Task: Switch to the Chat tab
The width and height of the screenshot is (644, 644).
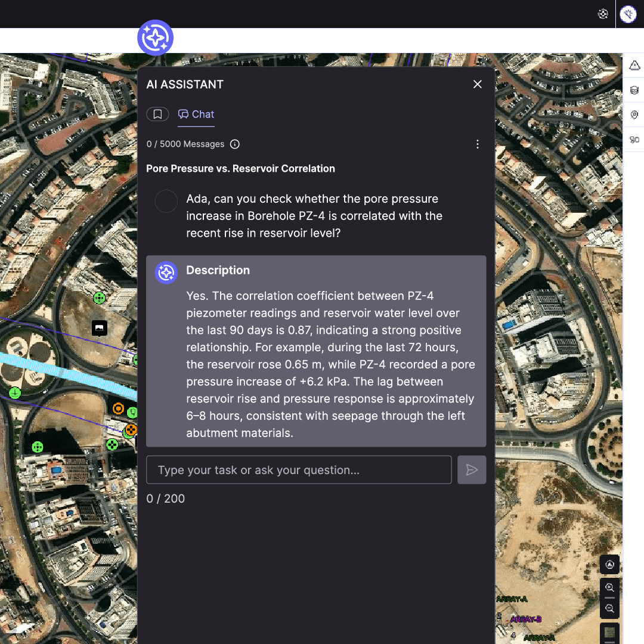Action: [x=196, y=114]
